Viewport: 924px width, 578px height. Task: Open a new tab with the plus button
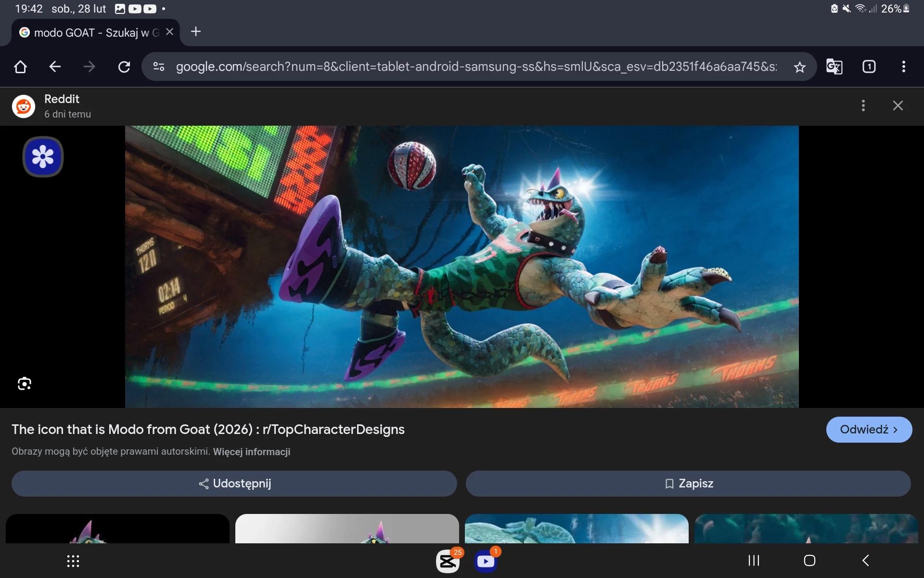[x=195, y=32]
